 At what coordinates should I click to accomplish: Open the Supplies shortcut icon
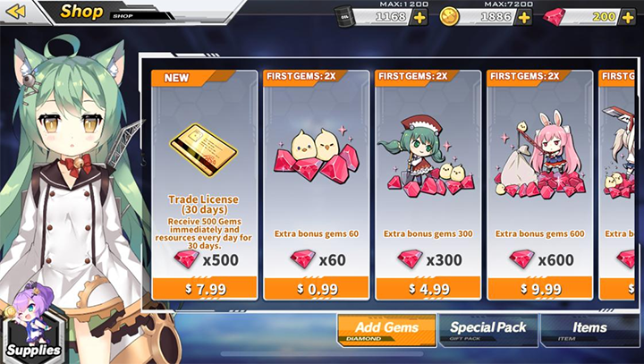(x=34, y=328)
